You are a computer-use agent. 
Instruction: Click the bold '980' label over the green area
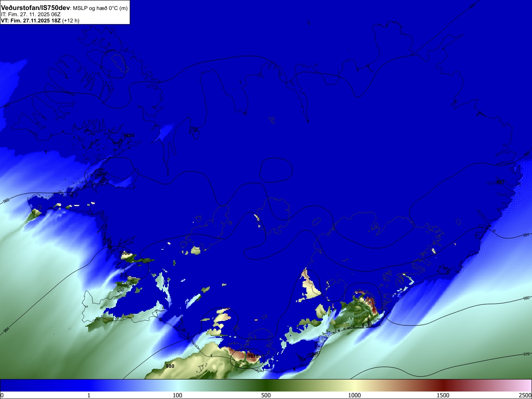coord(170,366)
